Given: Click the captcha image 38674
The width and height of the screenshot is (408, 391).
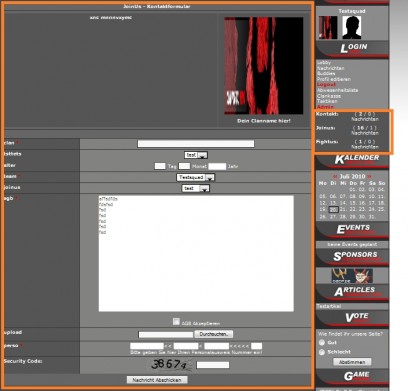Looking at the screenshot, I should pyautogui.click(x=172, y=365).
